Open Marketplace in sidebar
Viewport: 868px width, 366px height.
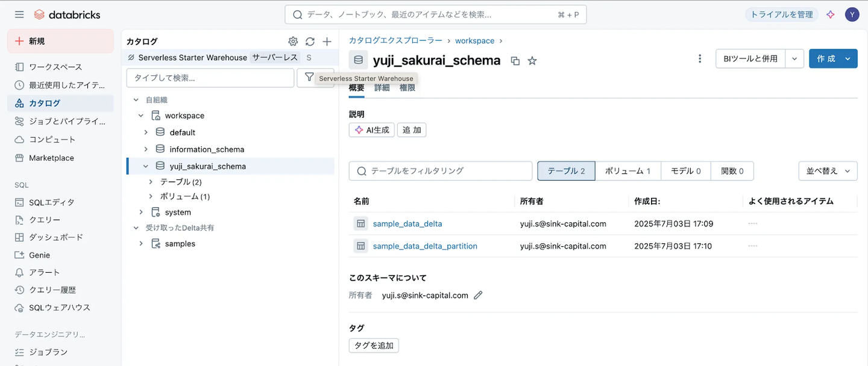click(60, 158)
